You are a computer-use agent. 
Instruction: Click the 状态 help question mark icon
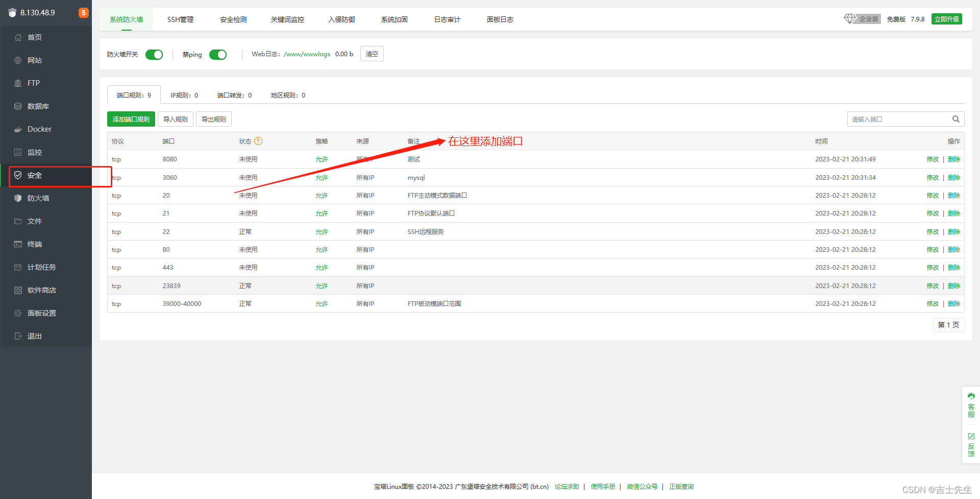(x=258, y=141)
